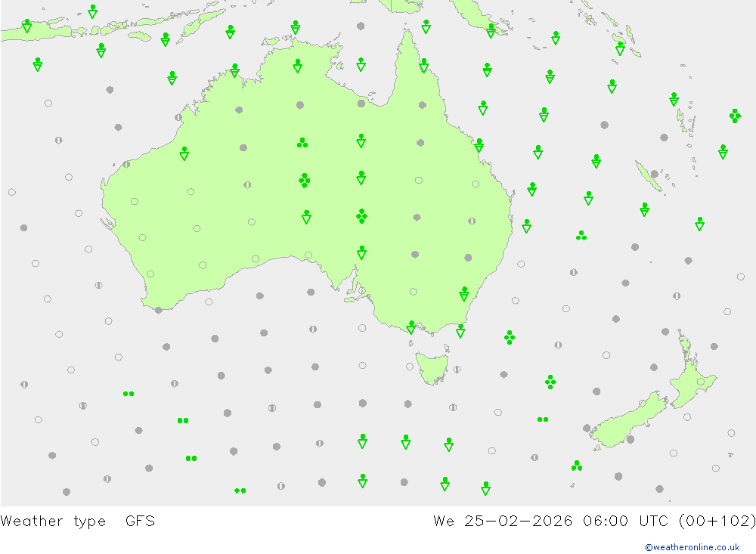Click the half-filled circle just east of Tasmania
This screenshot has height=554, width=756.
pyautogui.click(x=457, y=370)
